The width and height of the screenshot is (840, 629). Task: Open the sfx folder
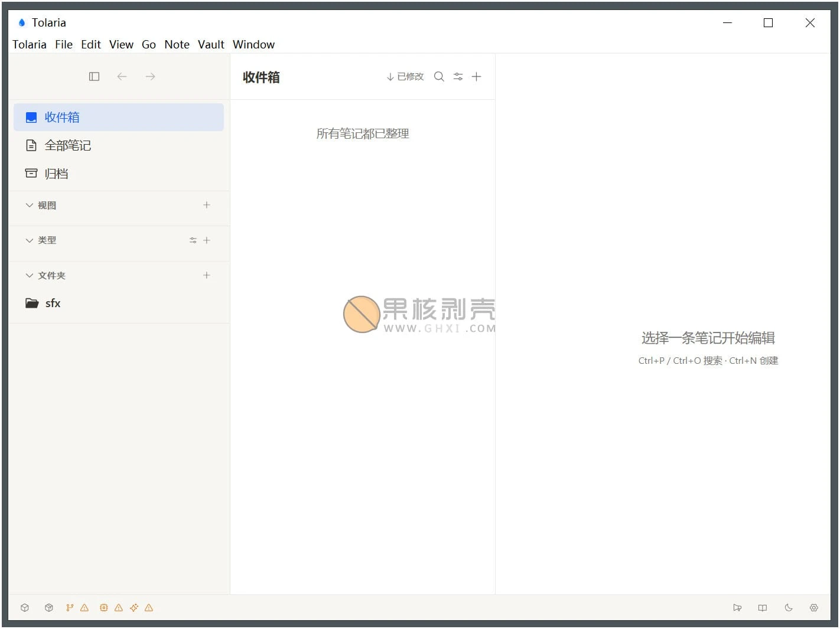(119, 303)
